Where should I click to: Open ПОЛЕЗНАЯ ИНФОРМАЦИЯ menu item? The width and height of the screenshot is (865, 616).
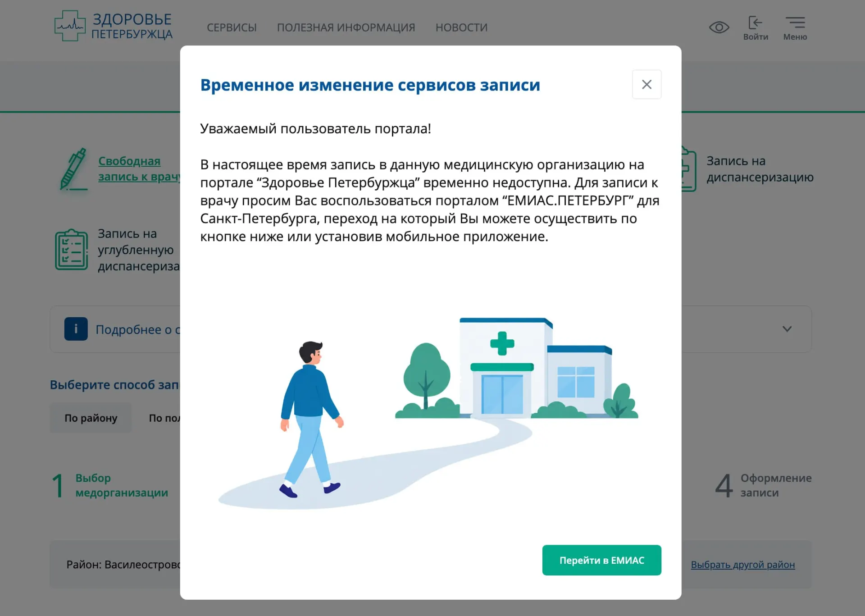point(346,27)
